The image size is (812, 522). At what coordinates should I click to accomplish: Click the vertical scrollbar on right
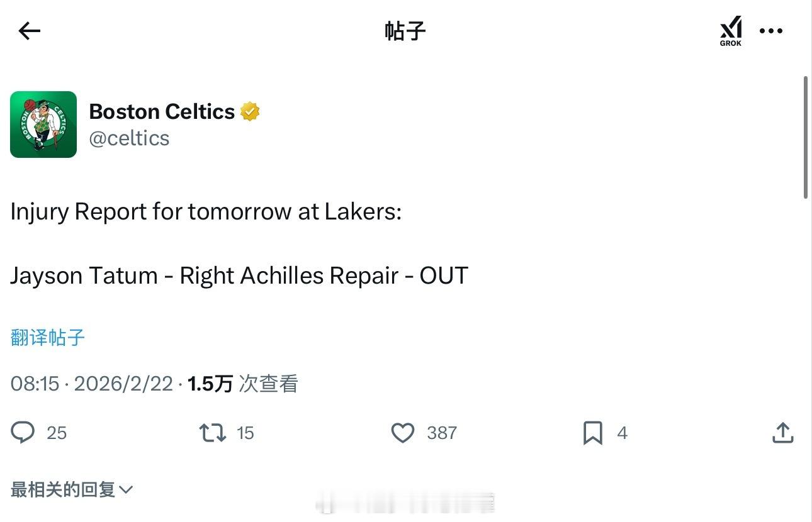point(806,138)
